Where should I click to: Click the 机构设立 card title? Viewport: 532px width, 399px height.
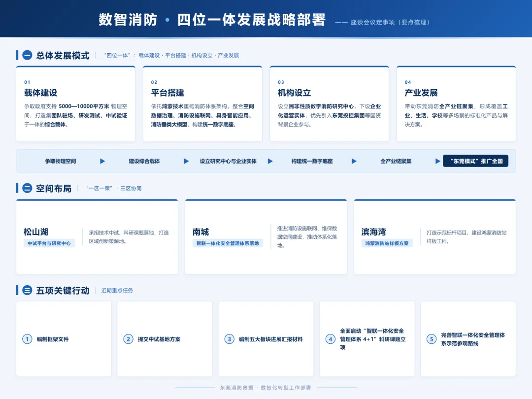295,93
